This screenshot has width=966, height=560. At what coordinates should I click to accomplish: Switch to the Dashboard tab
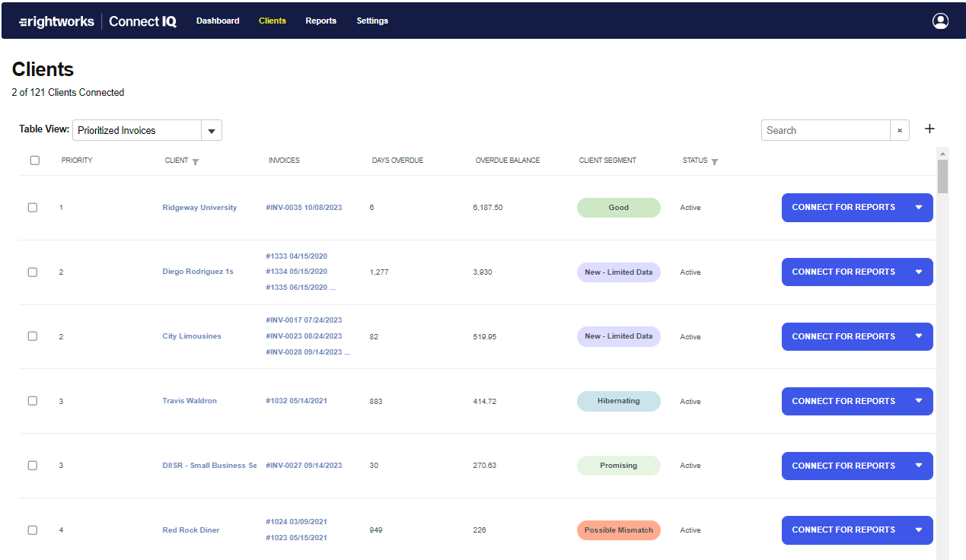click(218, 21)
